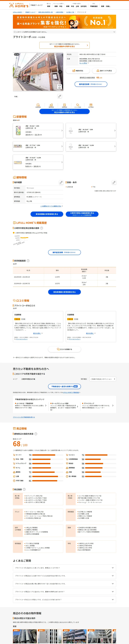The height and width of the screenshot is (644, 129).
Task: Open 土地 in the top navigation
Action: coord(77,6)
